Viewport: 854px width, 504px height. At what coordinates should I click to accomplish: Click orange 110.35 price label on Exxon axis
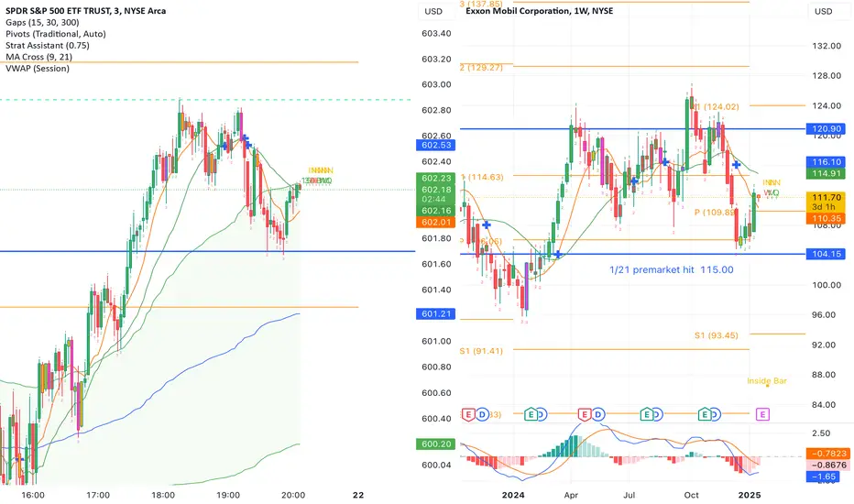click(x=827, y=218)
